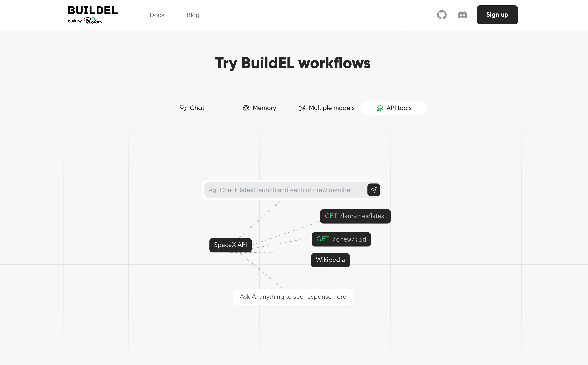
Task: Click the Memory globe icon
Action: [246, 108]
